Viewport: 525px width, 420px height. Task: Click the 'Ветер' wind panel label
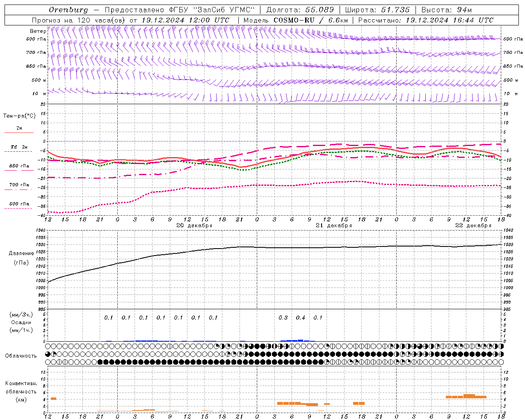click(38, 31)
